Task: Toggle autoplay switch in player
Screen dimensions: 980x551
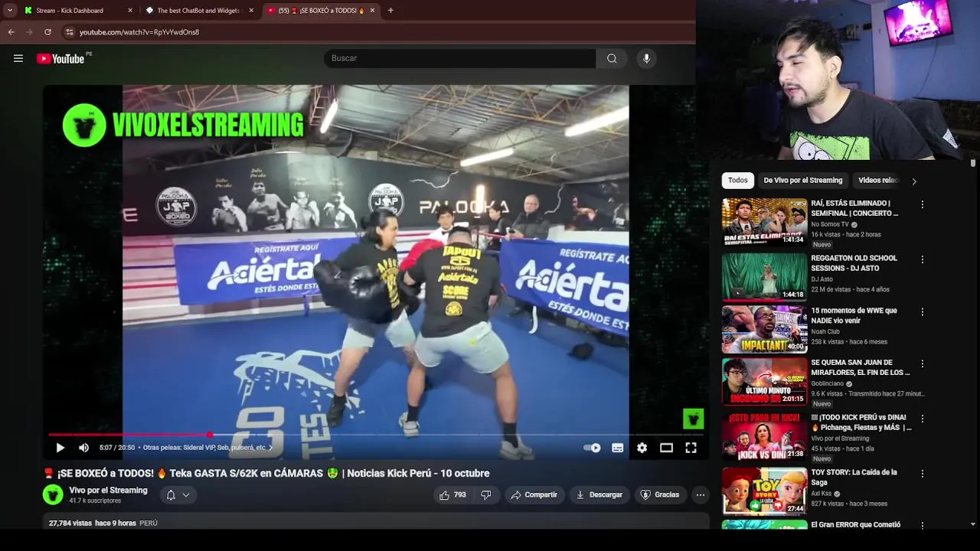Action: pyautogui.click(x=593, y=448)
